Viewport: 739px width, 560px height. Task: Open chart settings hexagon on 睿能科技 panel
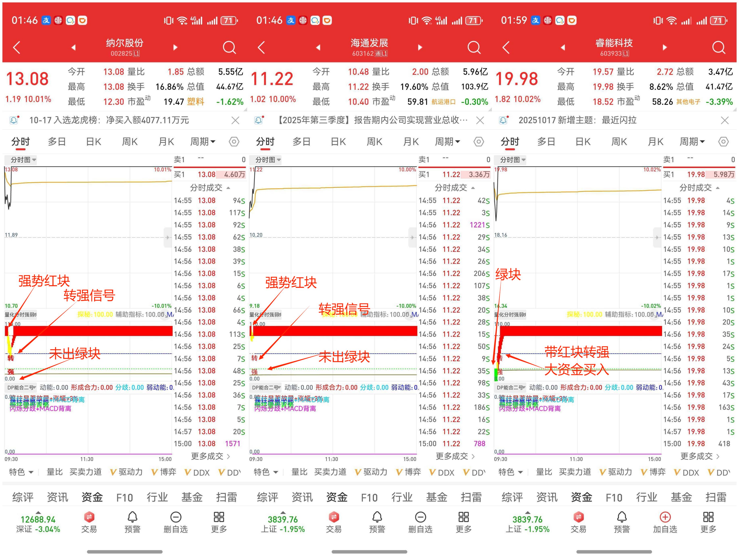(x=723, y=142)
